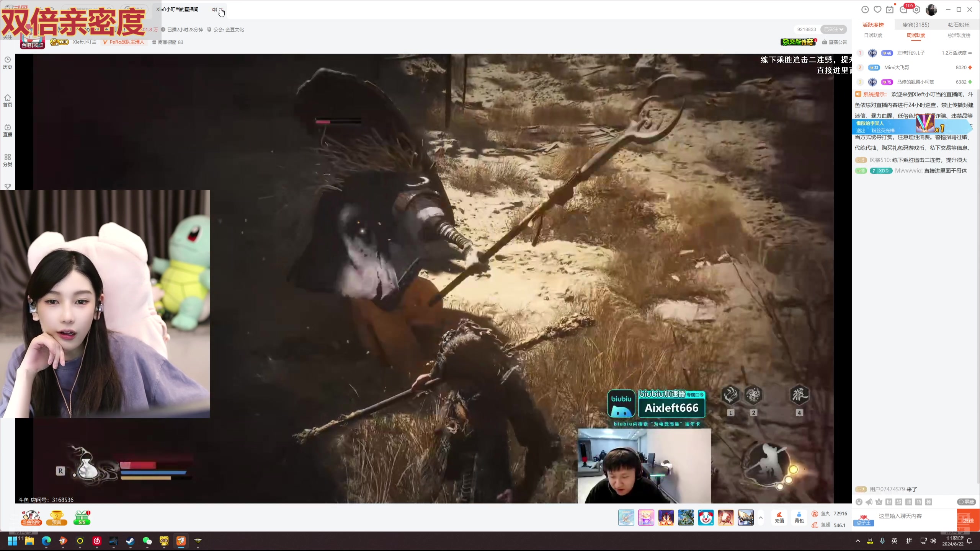Click rank 2 user Mimi大飞哥

[897, 68]
